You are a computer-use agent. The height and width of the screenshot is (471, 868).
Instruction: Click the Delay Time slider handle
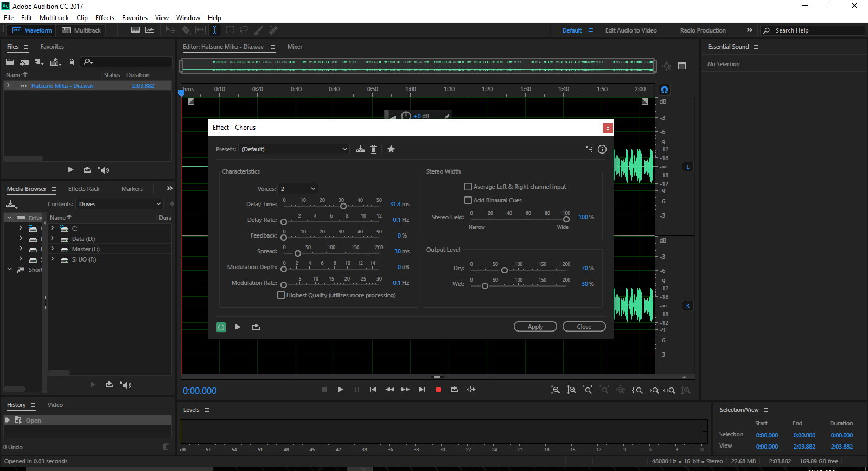point(343,206)
